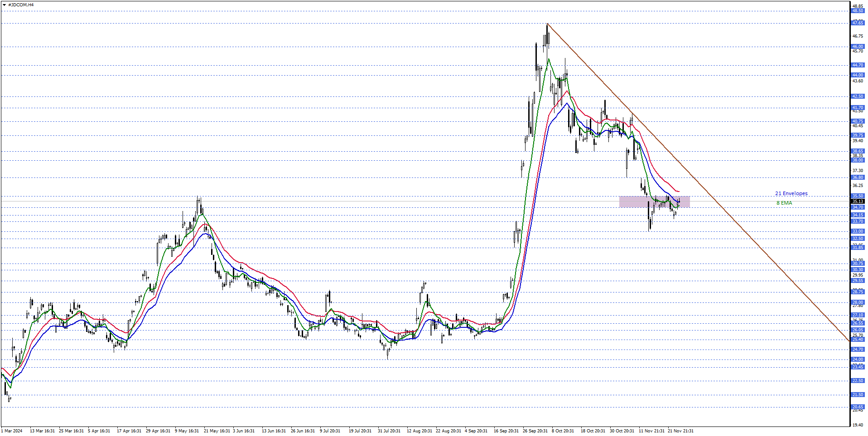868x436 pixels.
Task: Click the 39.75 price level label
Action: pos(858,135)
